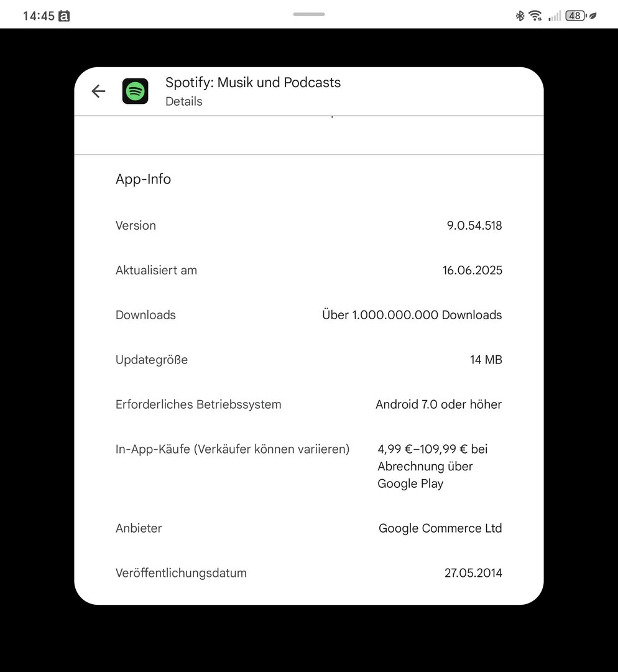Tap the 'Version' label

pyautogui.click(x=136, y=225)
